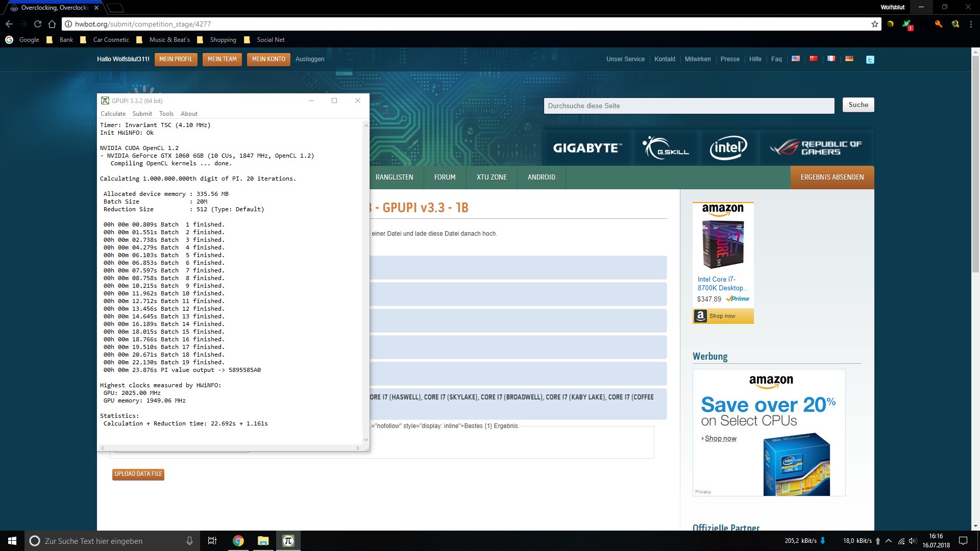The width and height of the screenshot is (980, 551).
Task: Open XTU ZONE navigation tab
Action: click(492, 177)
